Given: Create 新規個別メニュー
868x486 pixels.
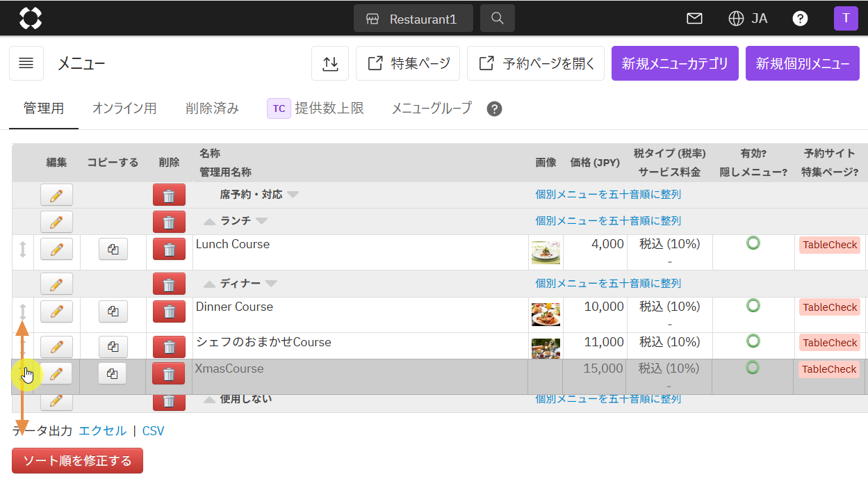Looking at the screenshot, I should 803,64.
